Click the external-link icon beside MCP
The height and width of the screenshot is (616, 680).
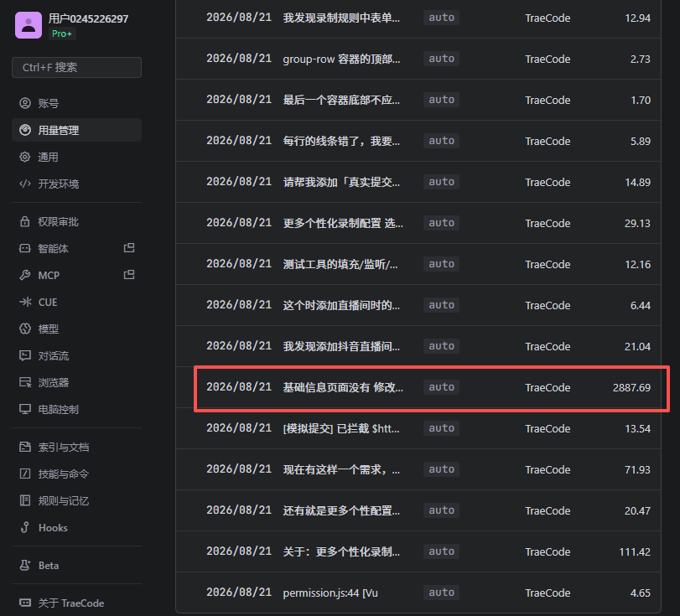(x=129, y=275)
